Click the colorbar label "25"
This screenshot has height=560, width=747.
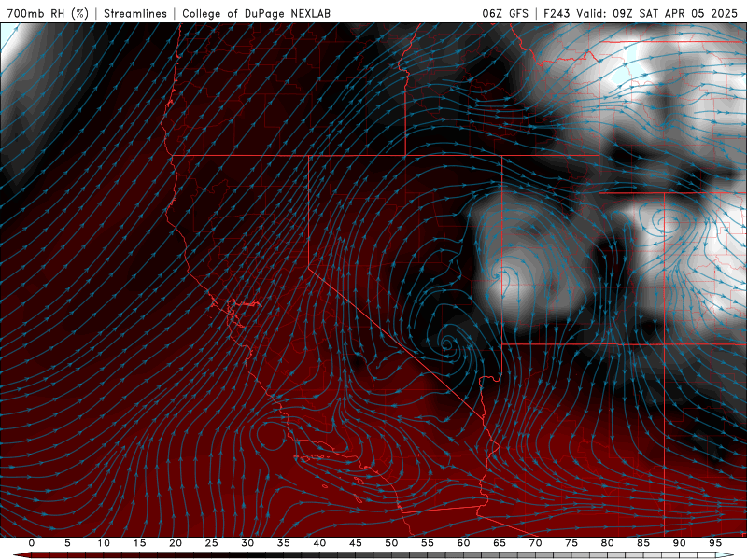point(212,543)
